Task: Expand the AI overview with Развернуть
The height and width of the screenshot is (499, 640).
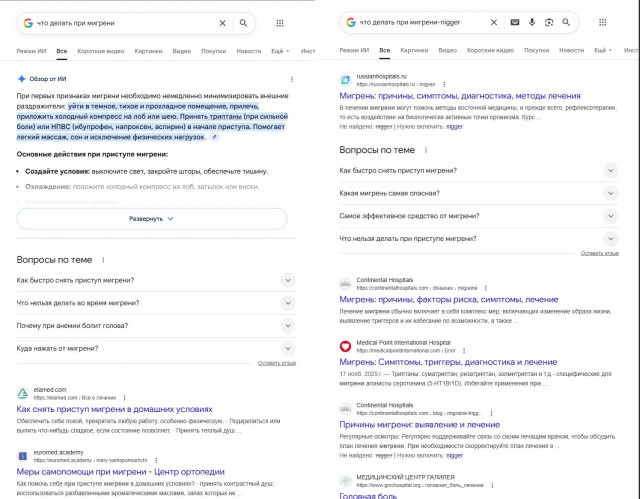Action: [x=151, y=218]
